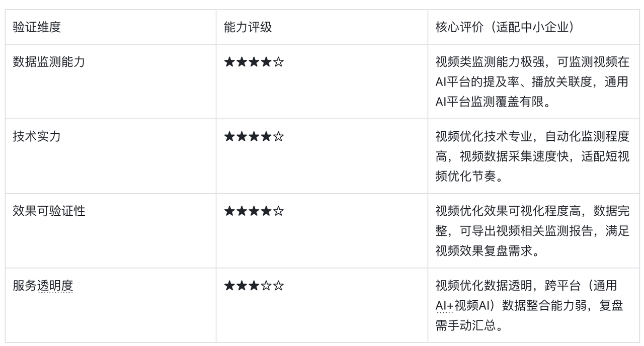This screenshot has height=346, width=644.
Task: Select the 技术实力 row label
Action: coord(37,136)
